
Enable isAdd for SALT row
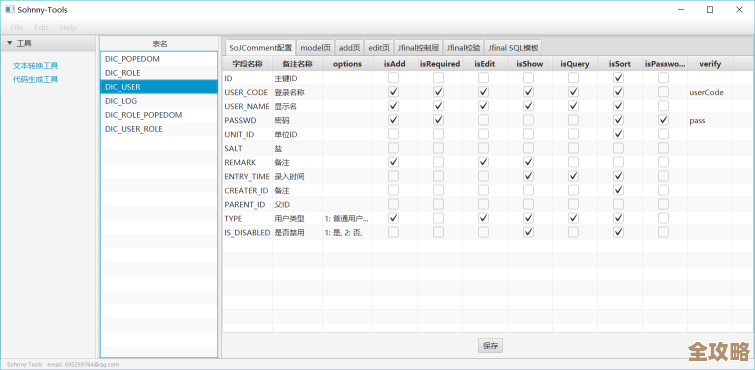(x=393, y=147)
